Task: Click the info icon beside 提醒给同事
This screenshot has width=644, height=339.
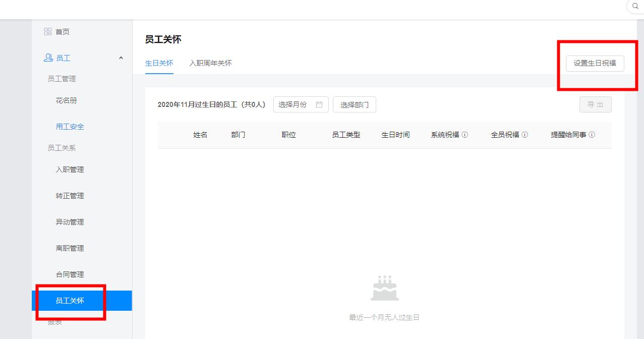Action: [592, 135]
